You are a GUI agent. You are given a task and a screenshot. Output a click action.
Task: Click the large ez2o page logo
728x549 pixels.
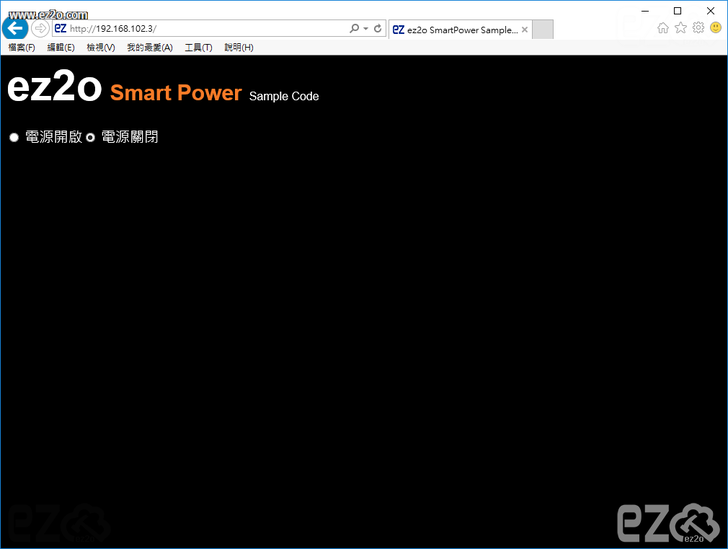click(54, 85)
